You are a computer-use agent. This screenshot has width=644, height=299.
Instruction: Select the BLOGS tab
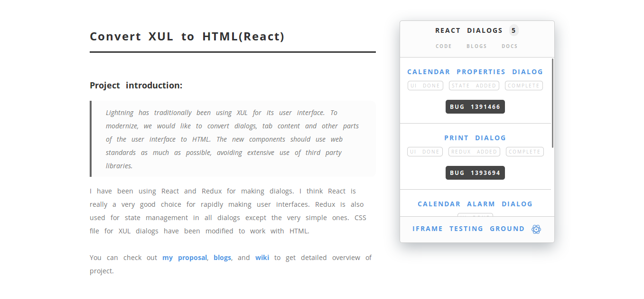pyautogui.click(x=476, y=46)
